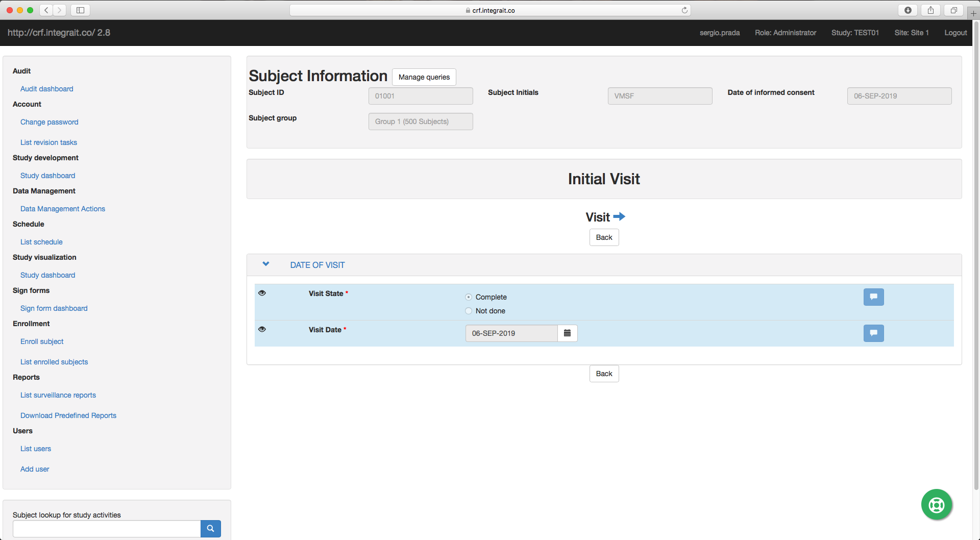
Task: Click inside the subject lookup field
Action: tap(106, 528)
